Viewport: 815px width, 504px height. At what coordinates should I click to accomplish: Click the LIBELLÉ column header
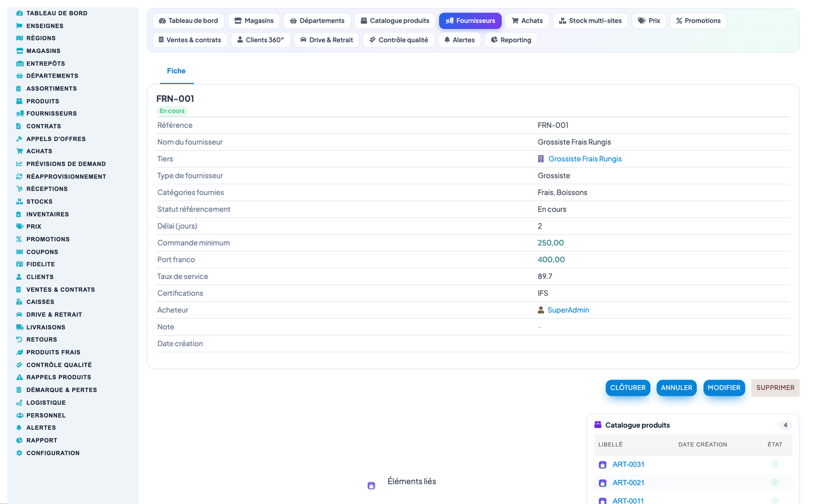pos(610,445)
